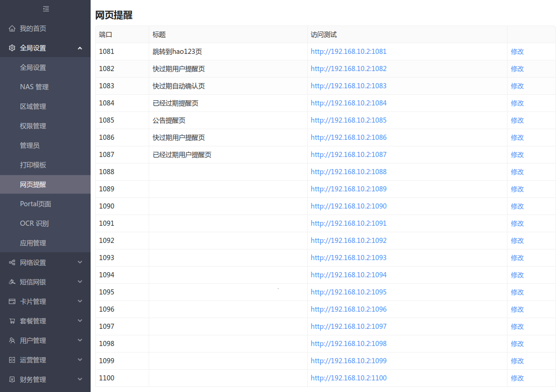Open the Portal页面 submenu item
The height and width of the screenshot is (392, 560).
click(x=35, y=204)
